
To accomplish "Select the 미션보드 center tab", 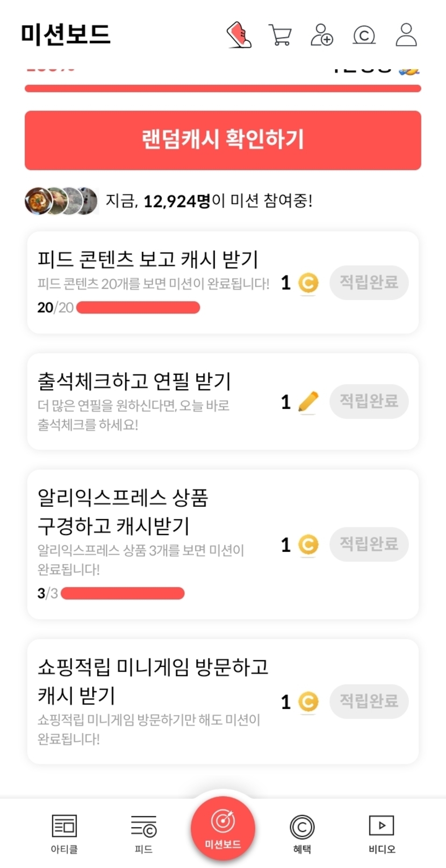I will click(x=223, y=829).
